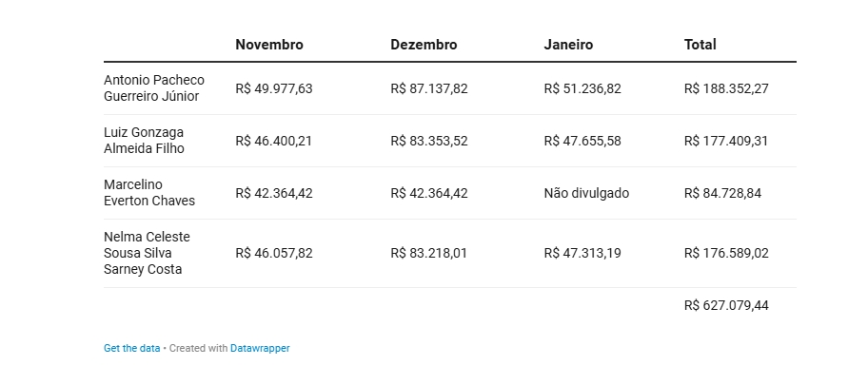The height and width of the screenshot is (385, 868).
Task: Click the R$ 188.352,27 total cell
Action: pos(726,88)
